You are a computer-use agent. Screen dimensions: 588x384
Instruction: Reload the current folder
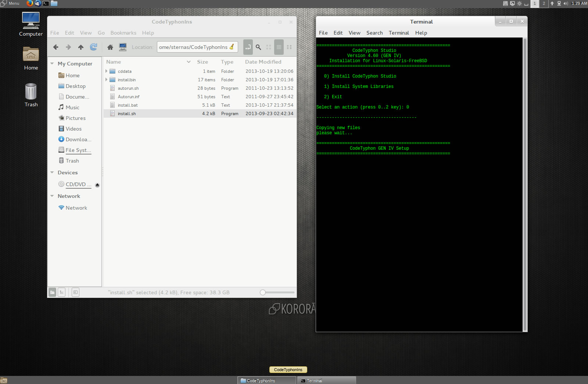[93, 47]
